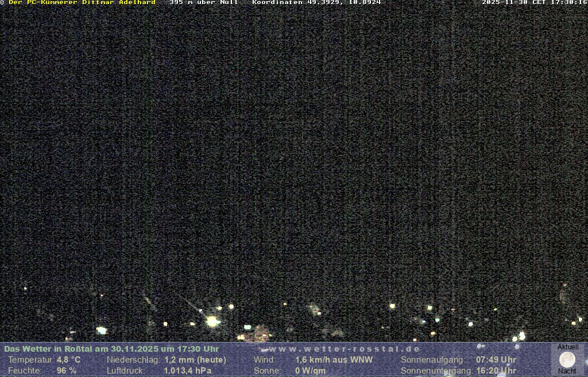Viewport: 588px width, 377px height.
Task: Click the '395 m über Null' altitude text
Action: click(204, 2)
